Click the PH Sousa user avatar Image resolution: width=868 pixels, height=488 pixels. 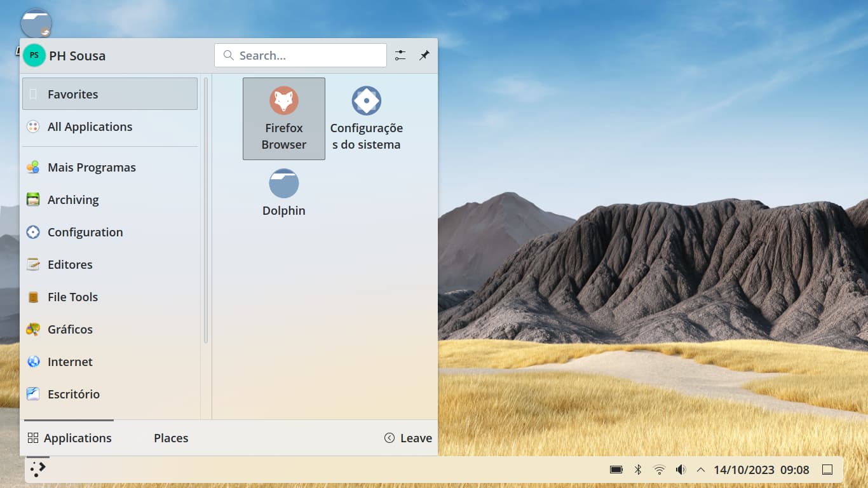tap(34, 55)
